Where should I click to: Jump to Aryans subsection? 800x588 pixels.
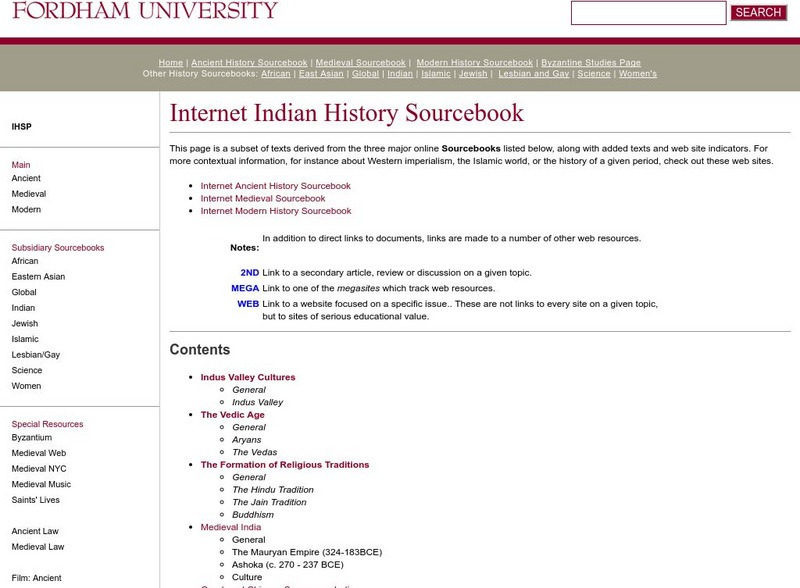(x=246, y=439)
